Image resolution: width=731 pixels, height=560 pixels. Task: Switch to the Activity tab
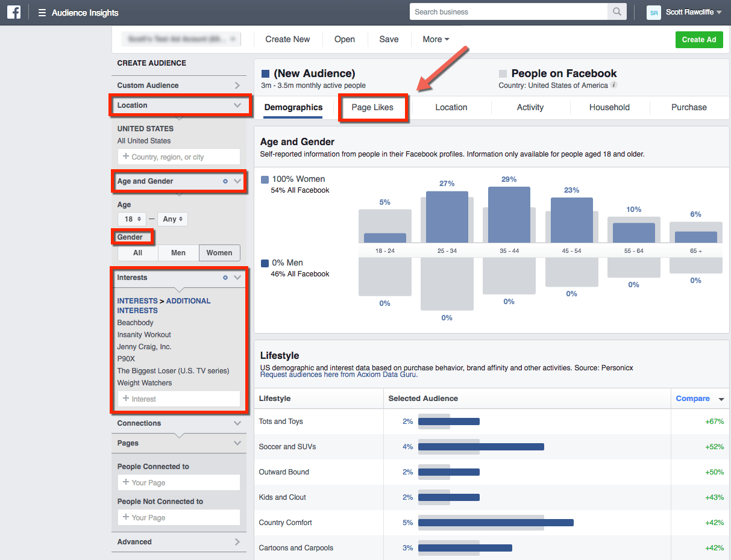point(530,107)
